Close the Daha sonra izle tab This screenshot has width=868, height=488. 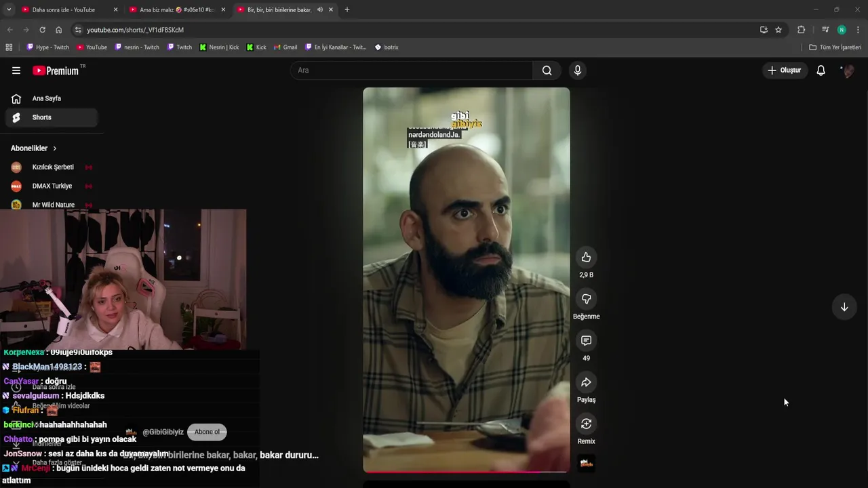pos(115,9)
